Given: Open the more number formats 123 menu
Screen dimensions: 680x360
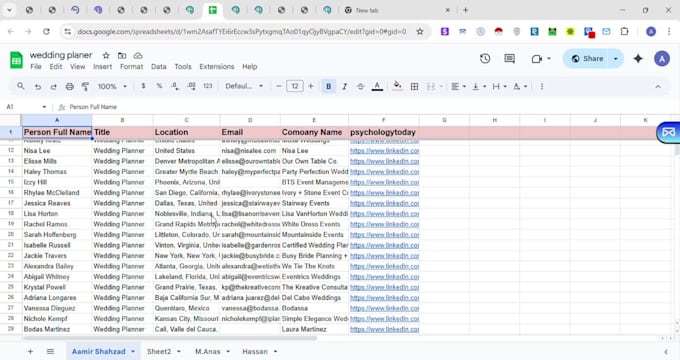Looking at the screenshot, I should pos(208,86).
